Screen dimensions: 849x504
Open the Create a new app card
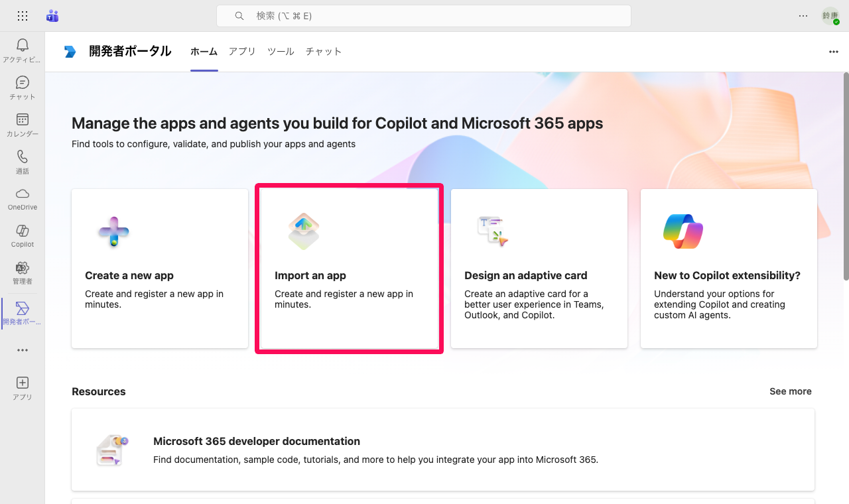(x=160, y=269)
